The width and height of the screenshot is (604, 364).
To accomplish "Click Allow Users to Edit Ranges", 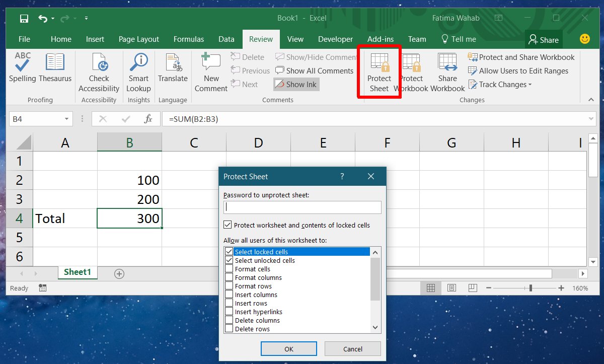I will (x=518, y=71).
